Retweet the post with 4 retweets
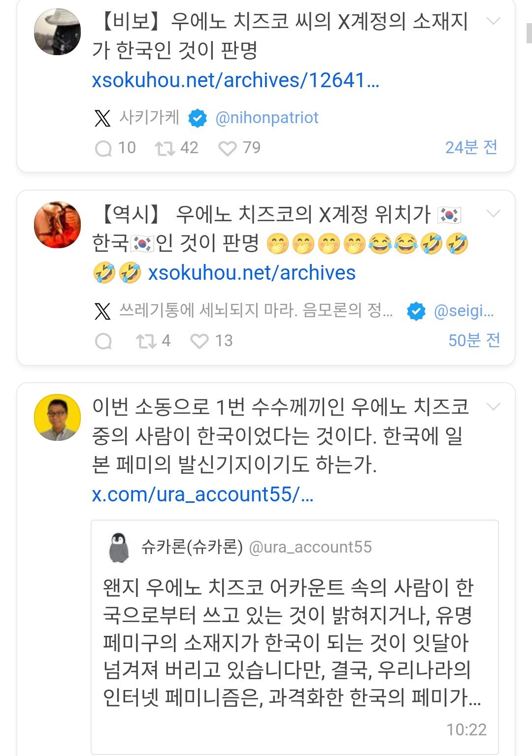532x756 pixels. [x=146, y=341]
